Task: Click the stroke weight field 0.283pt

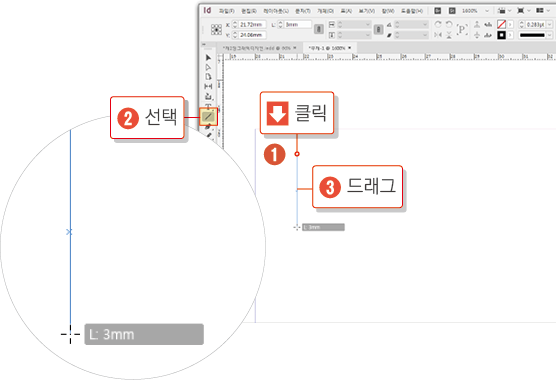Action: (x=535, y=24)
